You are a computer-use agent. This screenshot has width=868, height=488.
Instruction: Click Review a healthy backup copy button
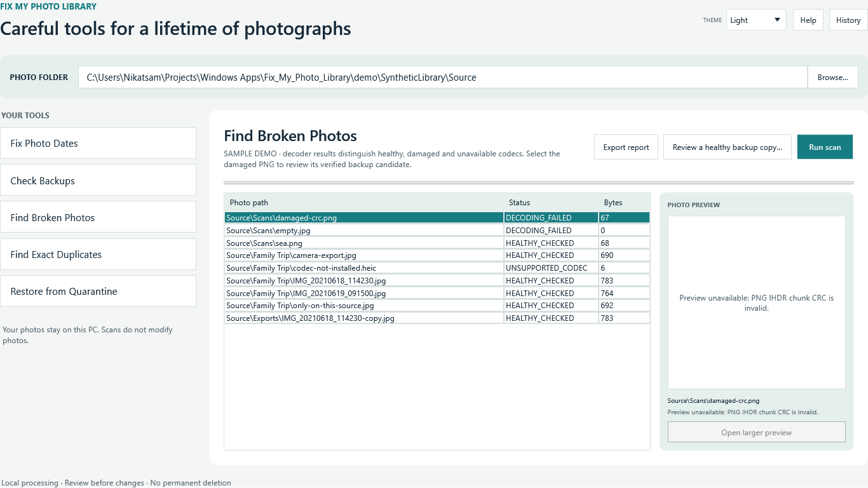click(x=728, y=147)
